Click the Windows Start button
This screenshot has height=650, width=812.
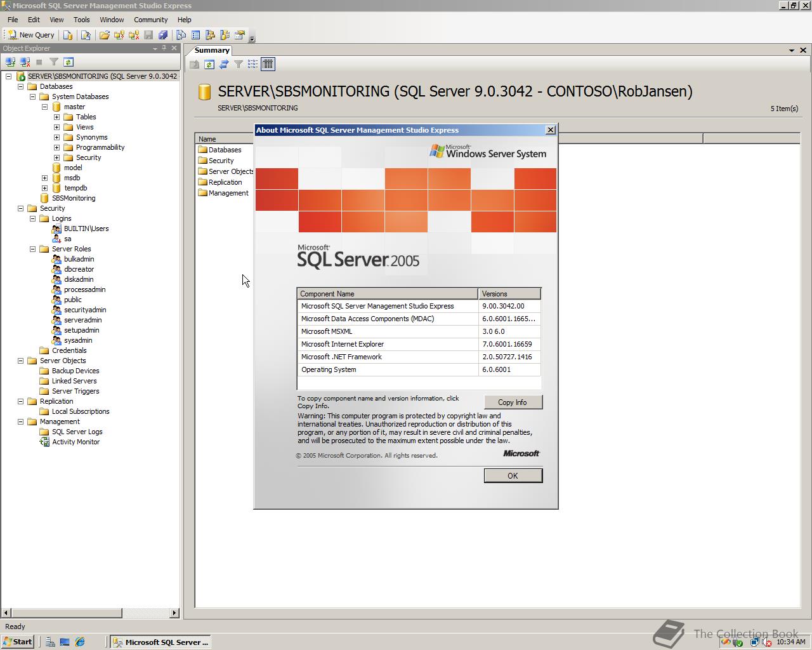[18, 642]
